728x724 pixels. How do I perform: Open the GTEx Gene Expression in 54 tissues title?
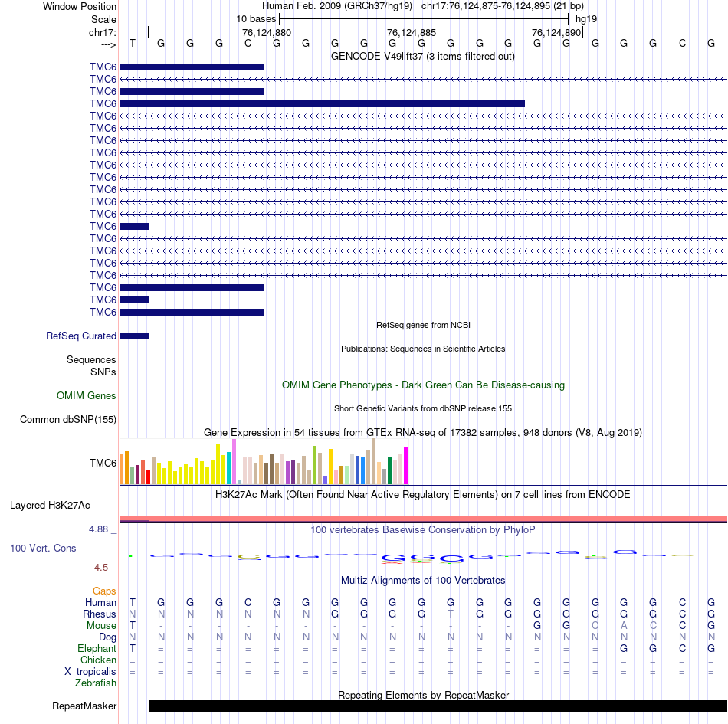[423, 433]
